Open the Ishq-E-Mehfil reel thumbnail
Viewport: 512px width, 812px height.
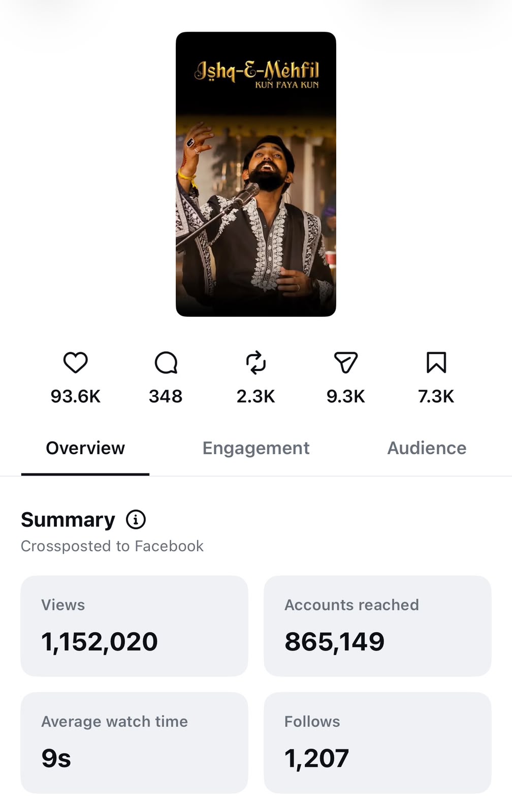click(x=256, y=174)
